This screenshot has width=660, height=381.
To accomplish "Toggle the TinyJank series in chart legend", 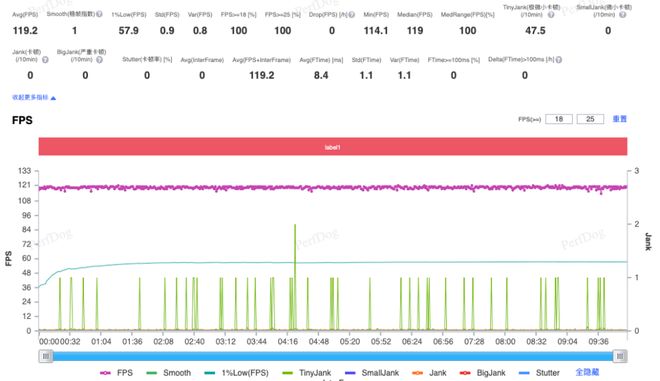I will tap(306, 373).
